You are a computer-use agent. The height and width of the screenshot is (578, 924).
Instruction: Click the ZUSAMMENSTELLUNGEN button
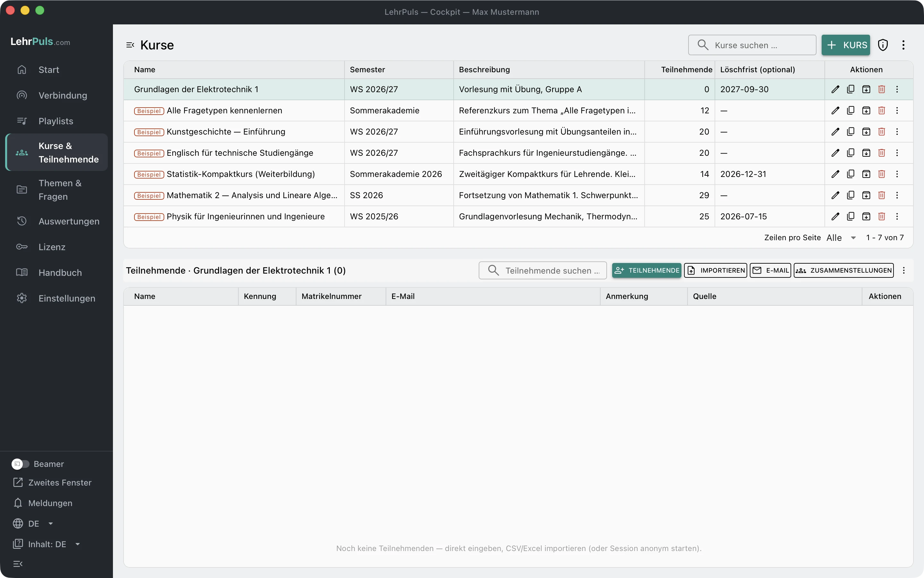pos(843,271)
